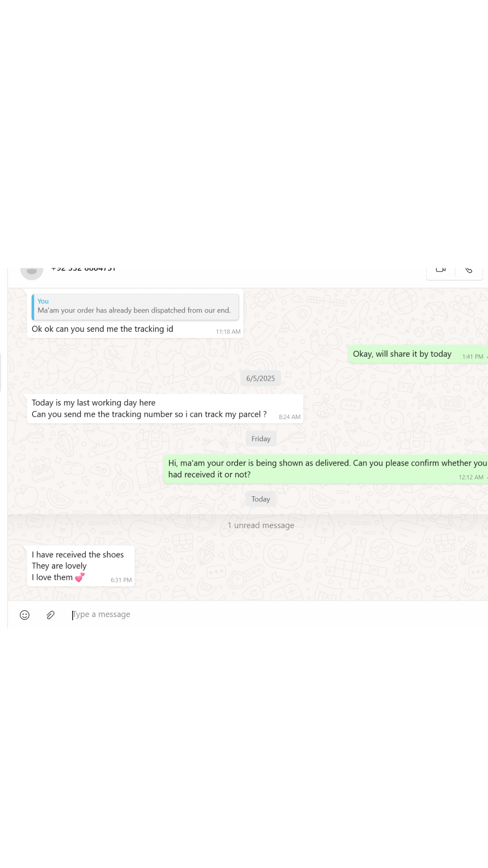This screenshot has width=488, height=868.
Task: Select the 'Ok ok can you send me the tracking id' message
Action: point(103,329)
